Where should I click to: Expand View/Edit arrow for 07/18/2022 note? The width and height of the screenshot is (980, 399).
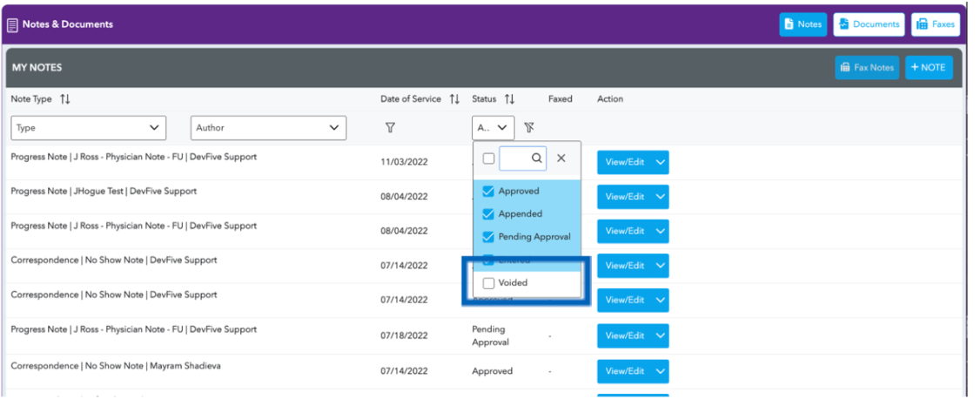661,335
